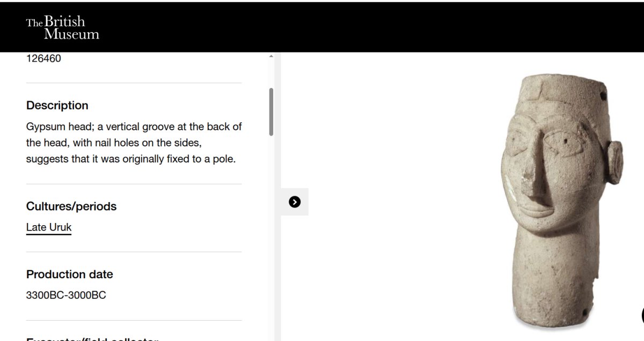Click the partially visible black circle at right edge

click(642, 315)
